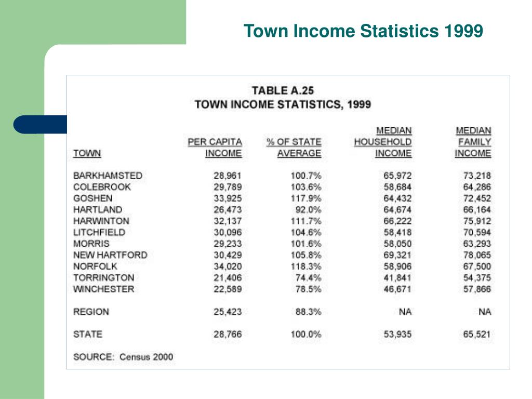Click Litchfield per capita value 30,096
Viewport: 532px width, 399px height.
[x=228, y=232]
